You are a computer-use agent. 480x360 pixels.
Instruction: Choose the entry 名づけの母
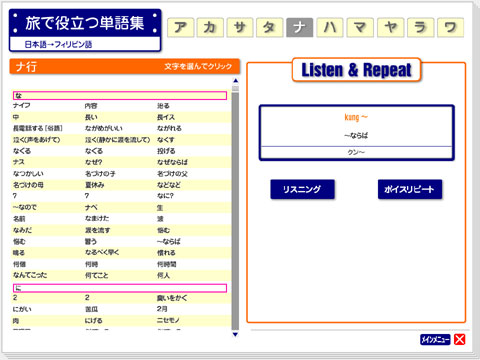[x=28, y=185]
